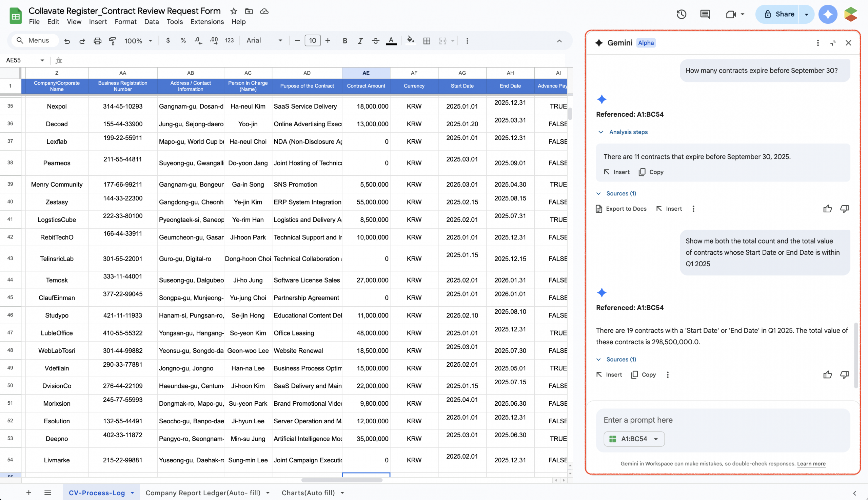Click the paint format icon

112,41
